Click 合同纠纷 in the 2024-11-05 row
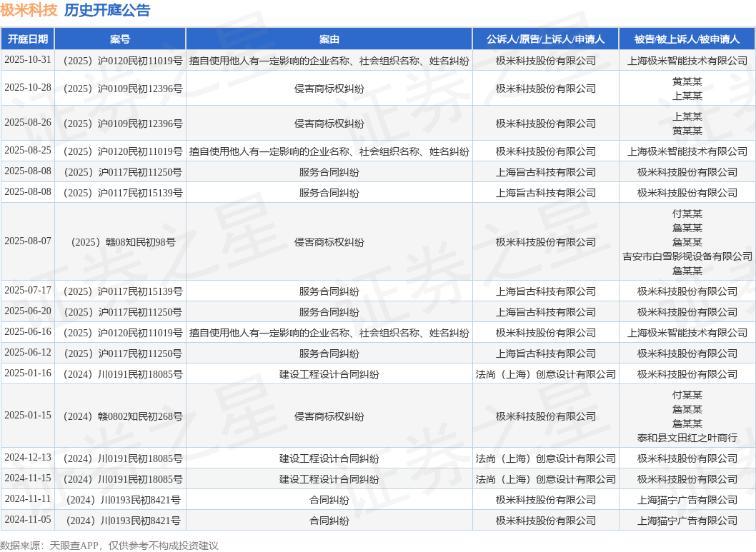Image resolution: width=756 pixels, height=552 pixels. (x=329, y=521)
